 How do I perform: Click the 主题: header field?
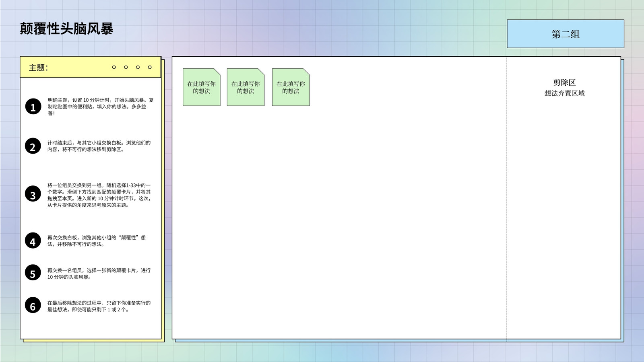coord(91,67)
